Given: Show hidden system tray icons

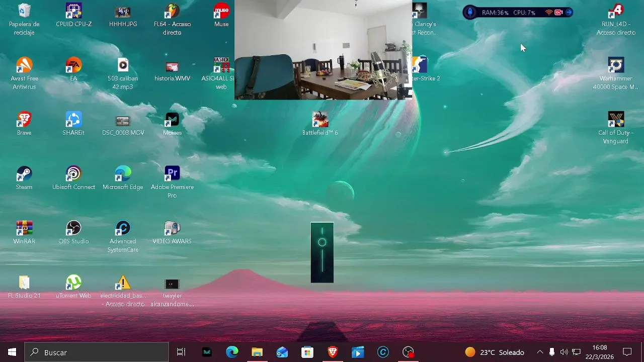Looking at the screenshot, I should point(540,352).
